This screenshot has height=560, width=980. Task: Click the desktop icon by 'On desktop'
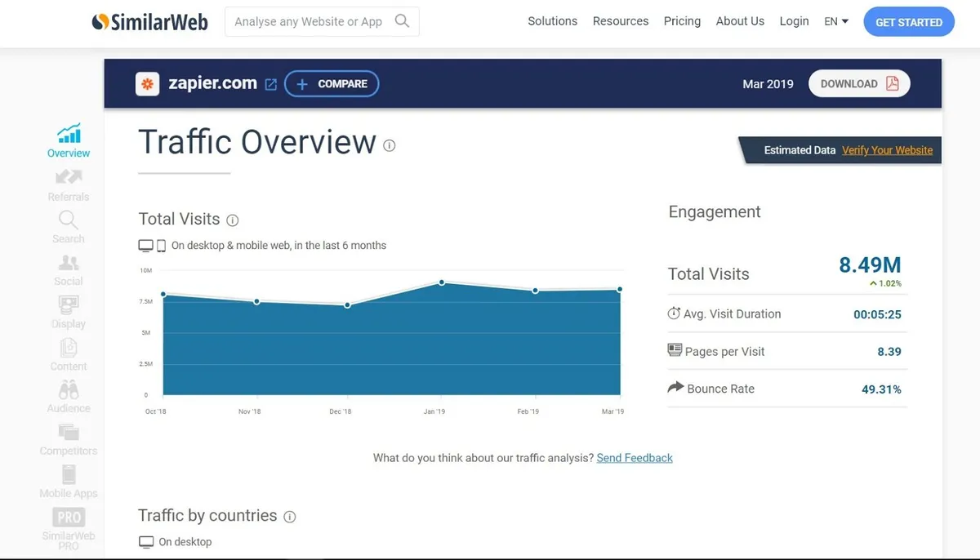coord(146,542)
